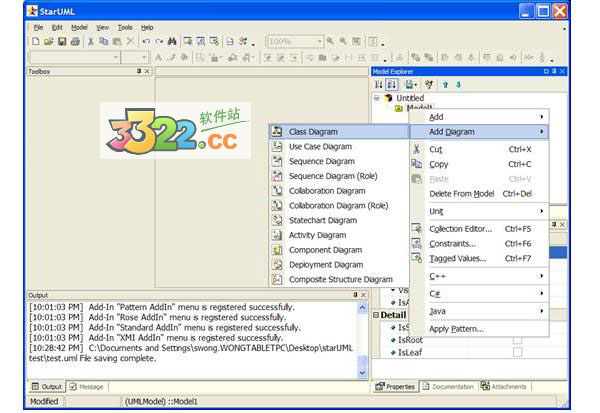The width and height of the screenshot is (600, 413).
Task: Choose Composite Structure Diagram
Action: [339, 279]
